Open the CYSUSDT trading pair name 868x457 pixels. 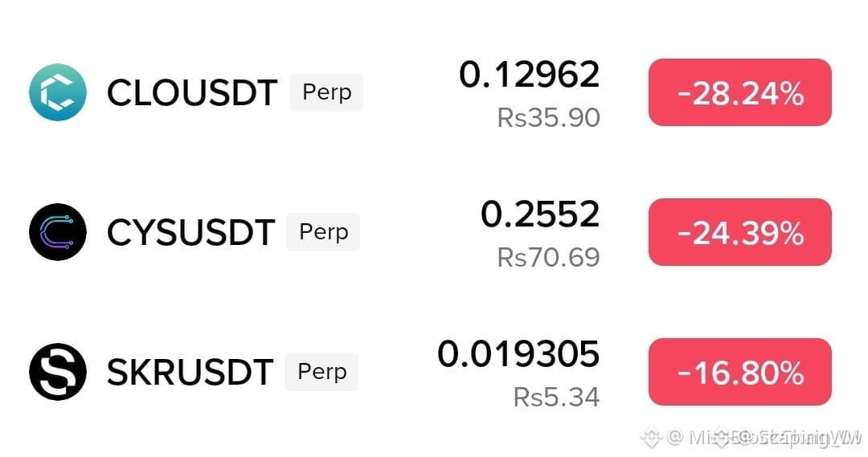point(190,232)
